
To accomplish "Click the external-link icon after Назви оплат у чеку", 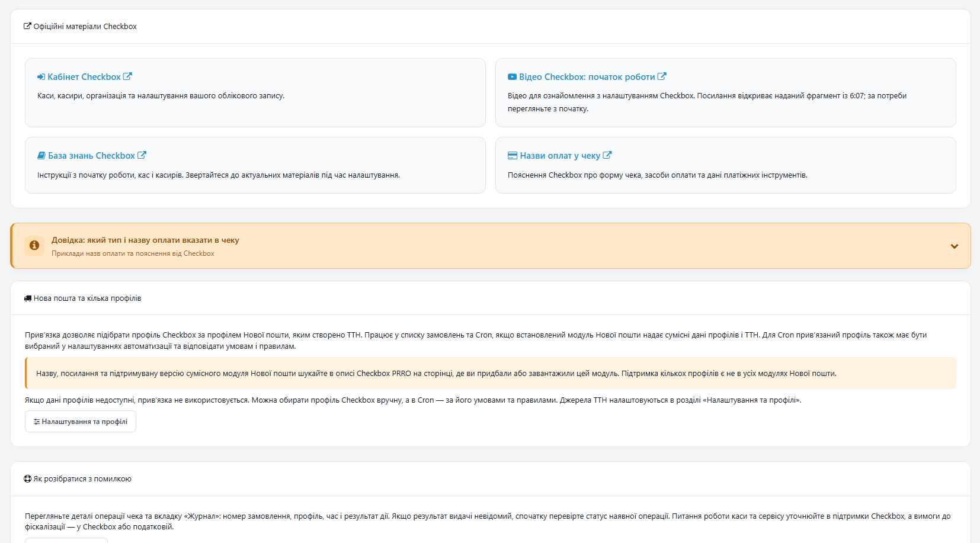I will tap(607, 155).
